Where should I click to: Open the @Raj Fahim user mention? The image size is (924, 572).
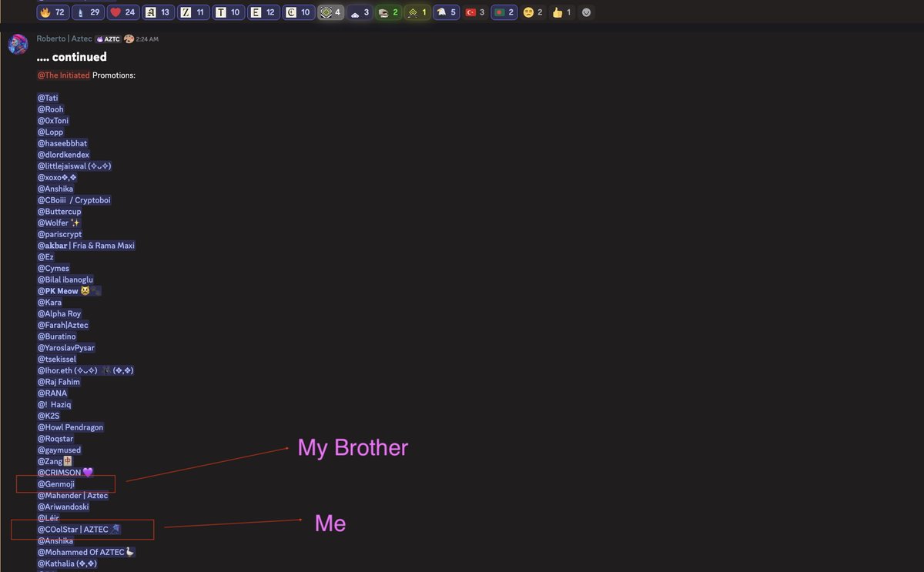[x=59, y=382]
